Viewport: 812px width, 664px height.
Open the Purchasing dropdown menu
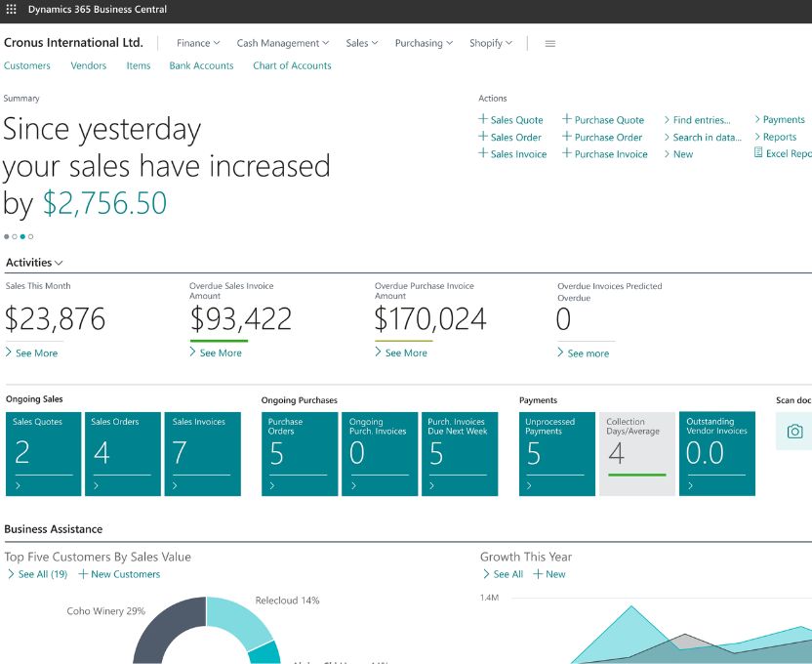coord(425,44)
